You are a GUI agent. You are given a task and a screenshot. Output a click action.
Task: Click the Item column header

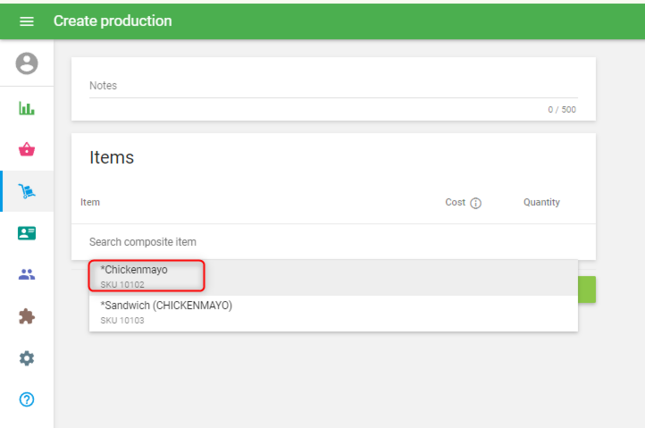(x=90, y=202)
